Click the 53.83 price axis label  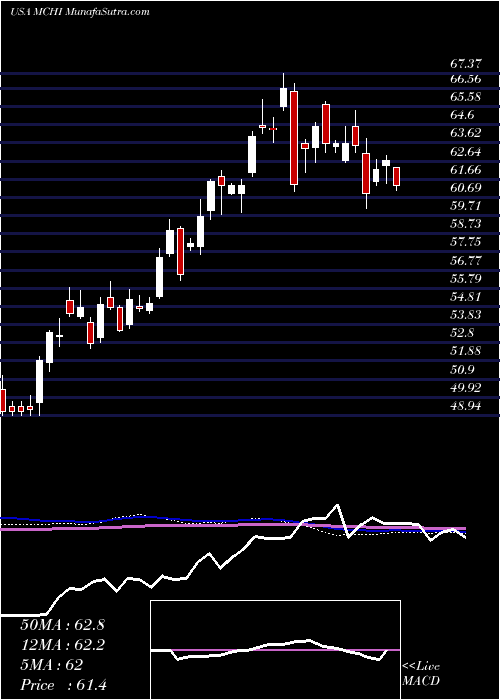(466, 315)
